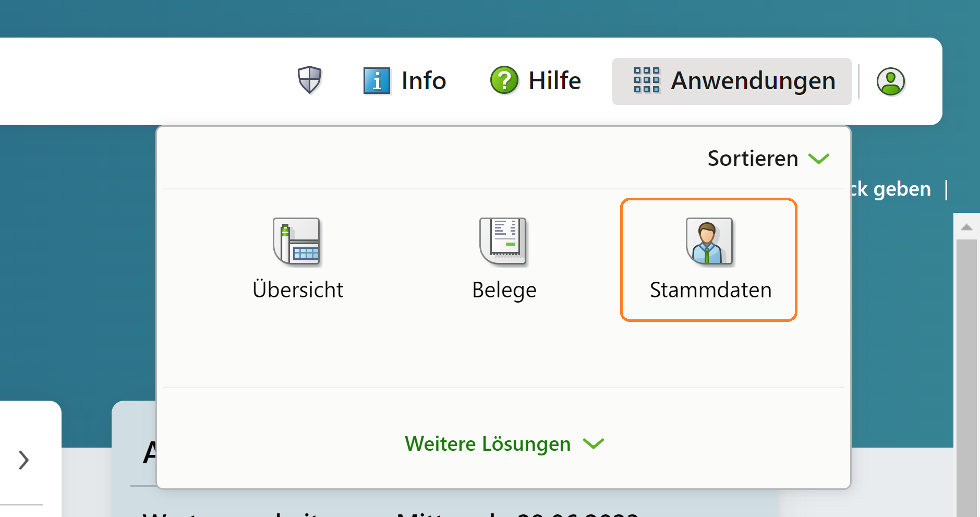Toggle the Anwendungen menu closed
Image resolution: width=980 pixels, height=517 pixels.
[732, 81]
